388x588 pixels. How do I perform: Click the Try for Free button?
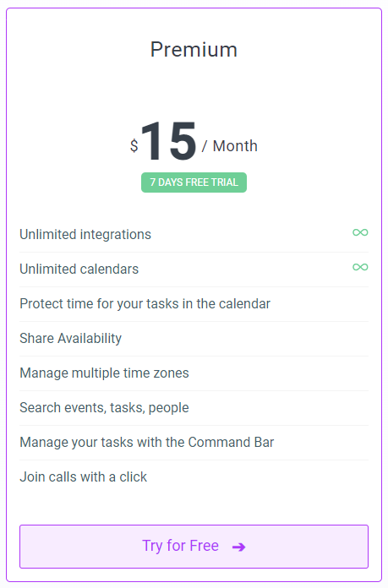pyautogui.click(x=194, y=547)
